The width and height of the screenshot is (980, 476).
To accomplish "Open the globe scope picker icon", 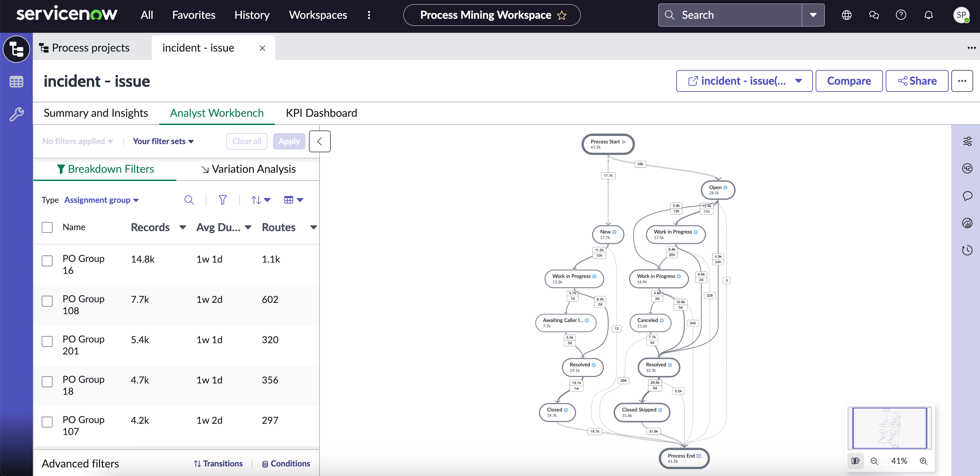I will 846,15.
